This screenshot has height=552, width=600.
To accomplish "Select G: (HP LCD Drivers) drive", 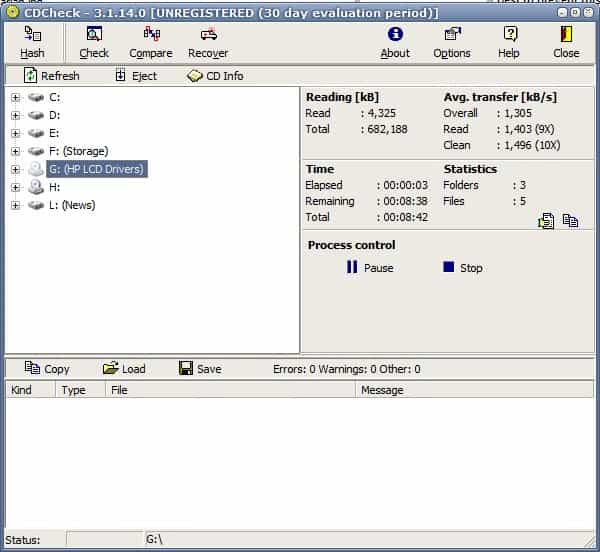I will coord(96,169).
